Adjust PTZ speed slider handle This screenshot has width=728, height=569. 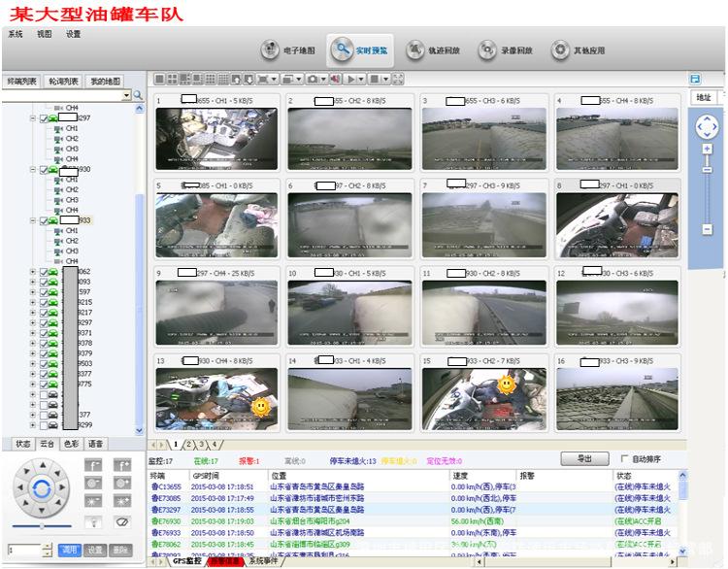tap(42, 526)
